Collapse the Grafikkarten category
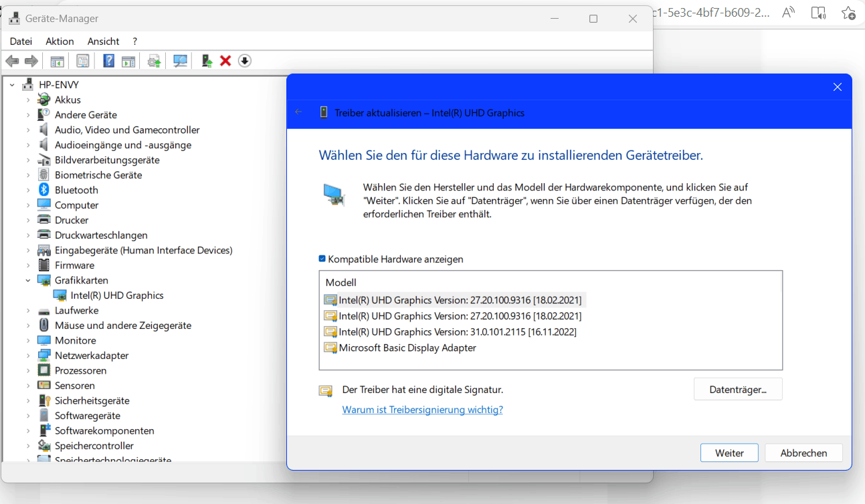The width and height of the screenshot is (865, 504). tap(28, 280)
